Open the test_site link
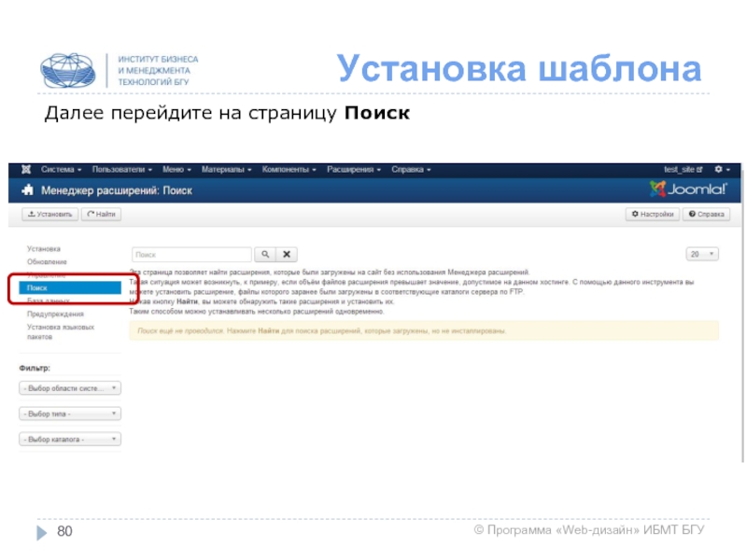 pyautogui.click(x=683, y=170)
